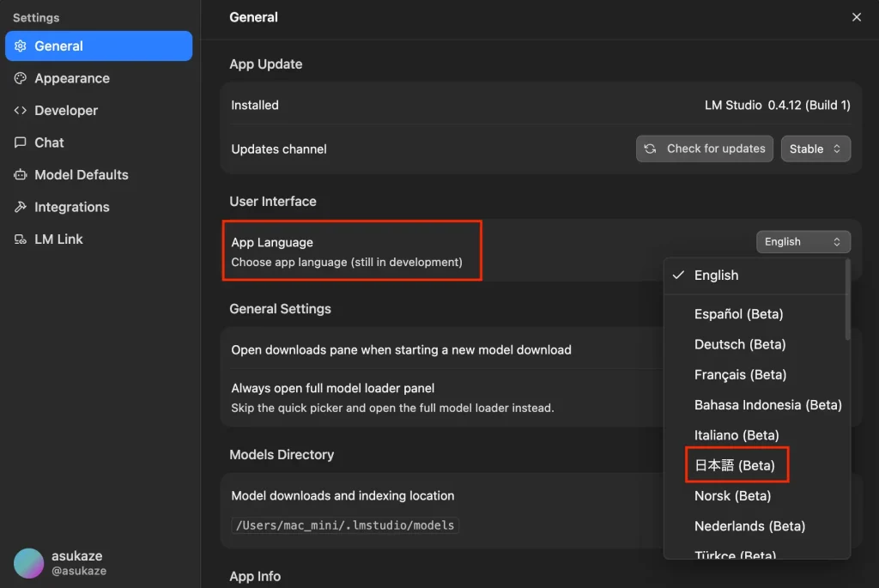Choose Español (Beta) language option
The height and width of the screenshot is (588, 879).
(738, 314)
